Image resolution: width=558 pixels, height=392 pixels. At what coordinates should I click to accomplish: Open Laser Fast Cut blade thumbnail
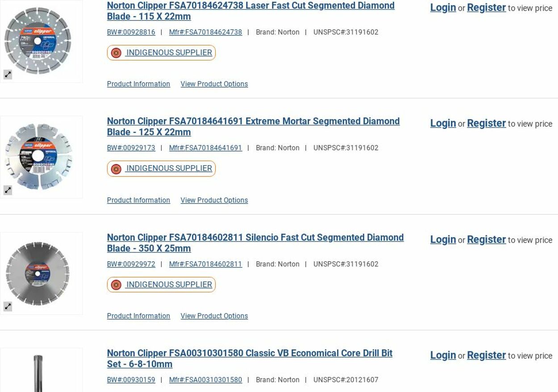coord(38,41)
